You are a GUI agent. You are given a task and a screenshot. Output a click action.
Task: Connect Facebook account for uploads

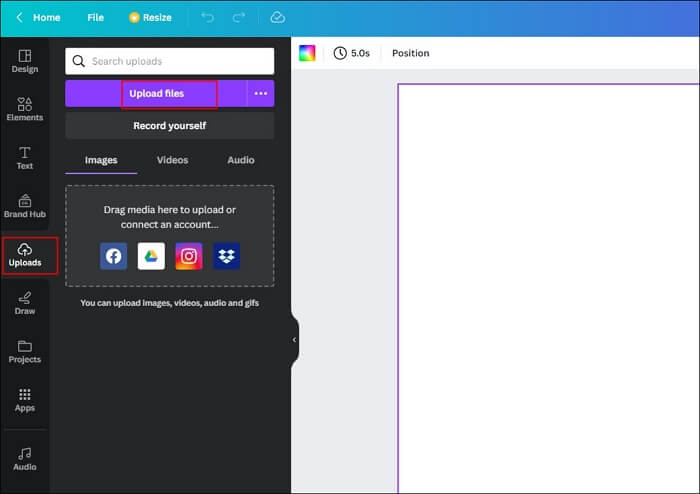[114, 256]
